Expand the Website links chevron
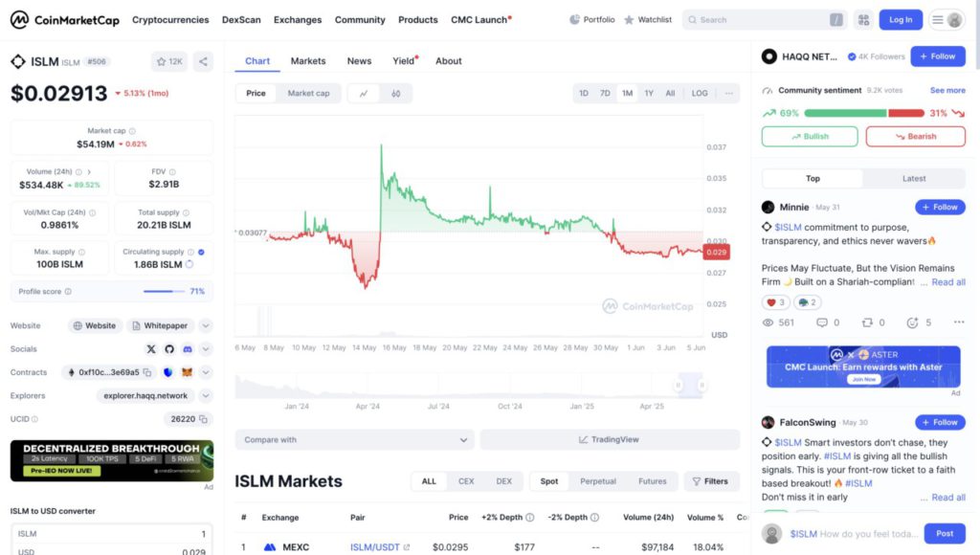The height and width of the screenshot is (555, 980). 206,325
